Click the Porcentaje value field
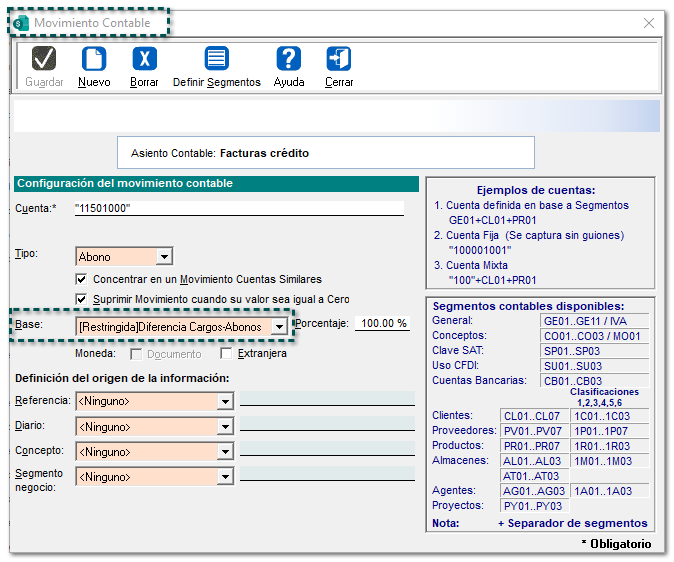 (384, 324)
